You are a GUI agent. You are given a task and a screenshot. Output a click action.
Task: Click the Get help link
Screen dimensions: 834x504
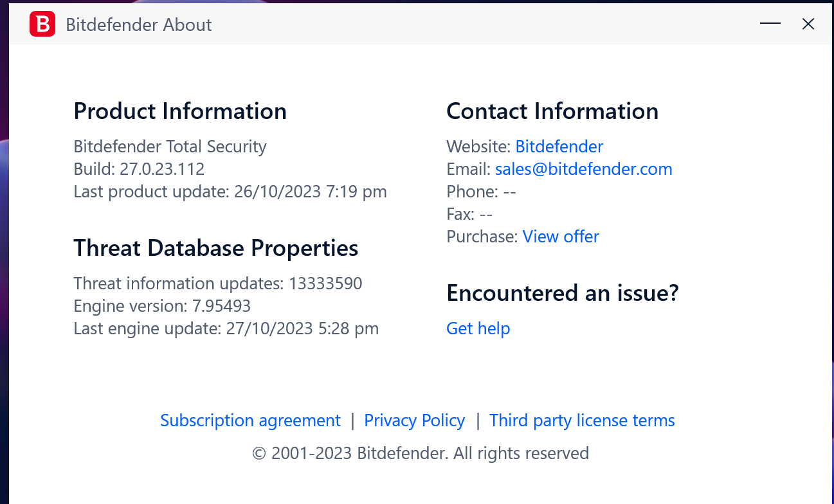pyautogui.click(x=478, y=328)
